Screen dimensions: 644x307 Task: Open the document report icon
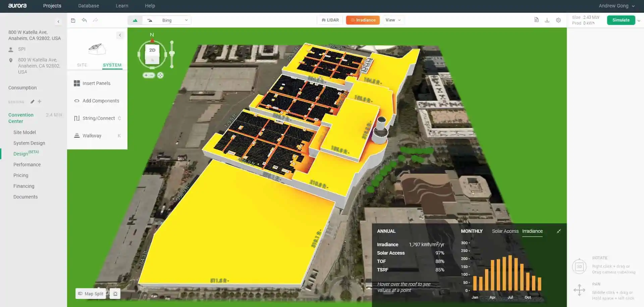[536, 20]
